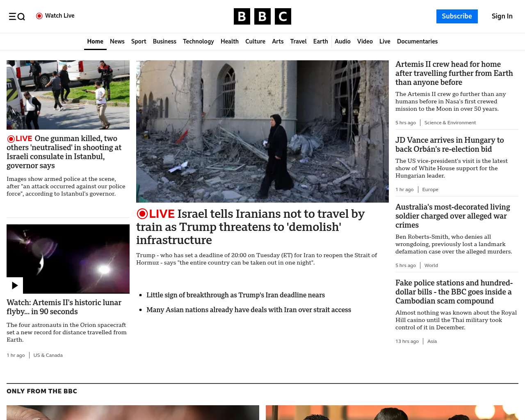Click 'The four astronauts in the Orion spacecraft' summary
The height and width of the screenshot is (420, 525).
[x=66, y=333]
